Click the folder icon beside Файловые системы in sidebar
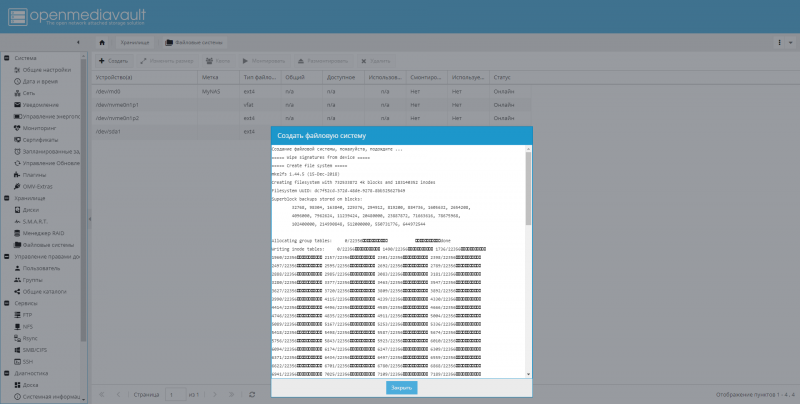This screenshot has height=404, width=800. click(17, 245)
